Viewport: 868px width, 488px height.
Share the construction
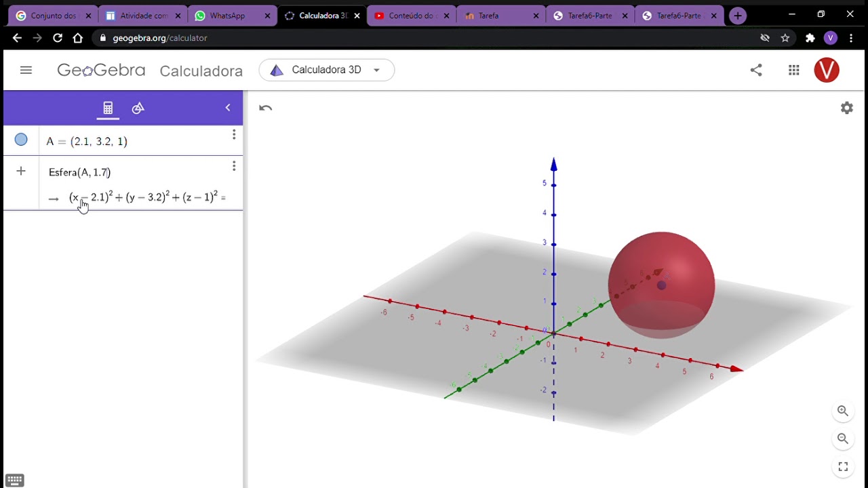756,70
